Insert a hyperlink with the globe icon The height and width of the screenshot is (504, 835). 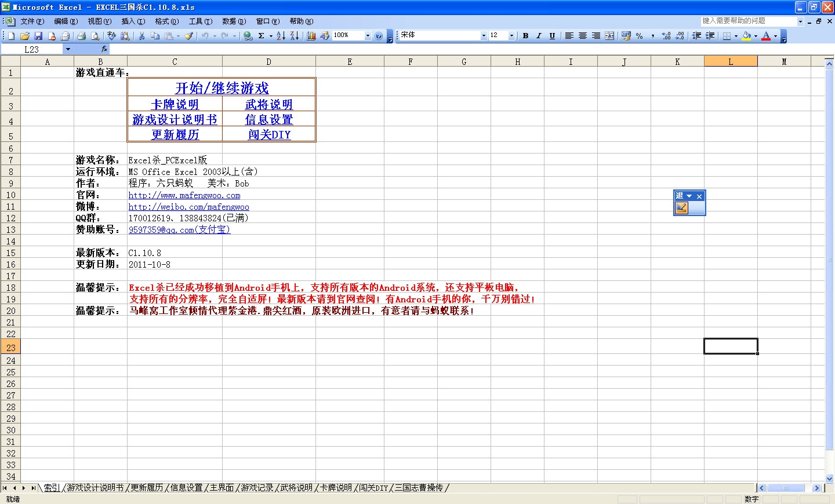(x=248, y=36)
